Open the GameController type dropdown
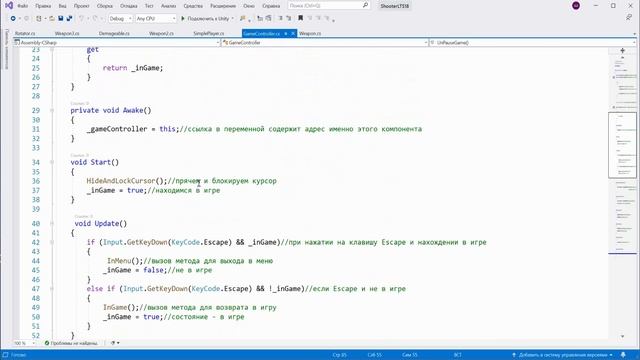Screen dimensions: 640x360 click(325, 42)
